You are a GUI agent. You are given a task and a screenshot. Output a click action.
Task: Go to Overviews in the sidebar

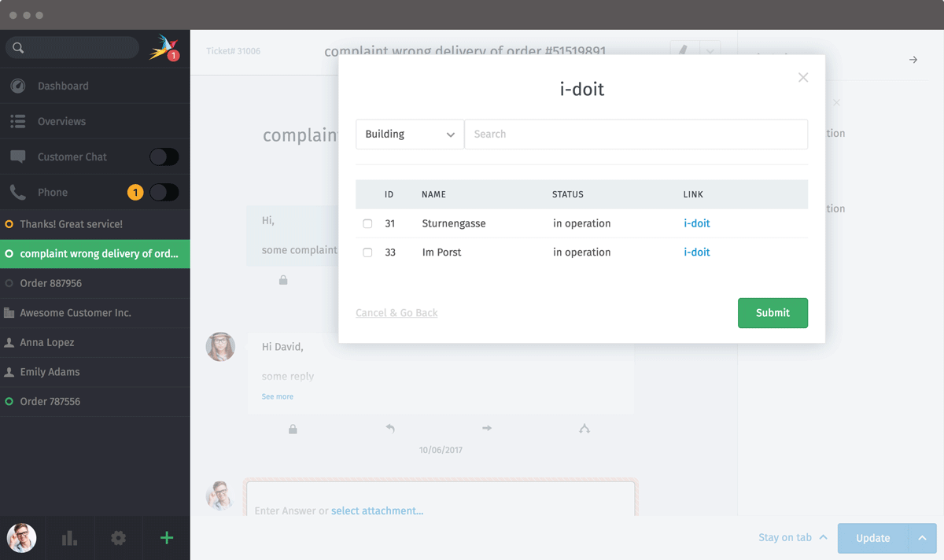click(x=61, y=121)
